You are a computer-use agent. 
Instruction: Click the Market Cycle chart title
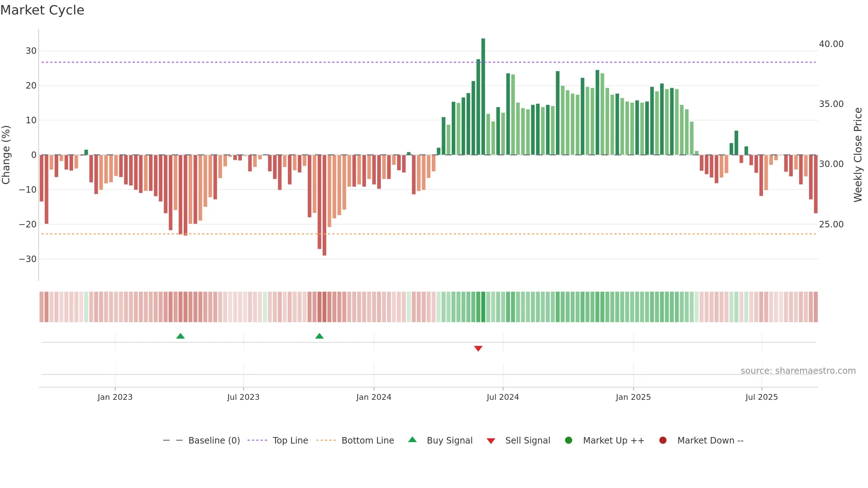coord(42,10)
